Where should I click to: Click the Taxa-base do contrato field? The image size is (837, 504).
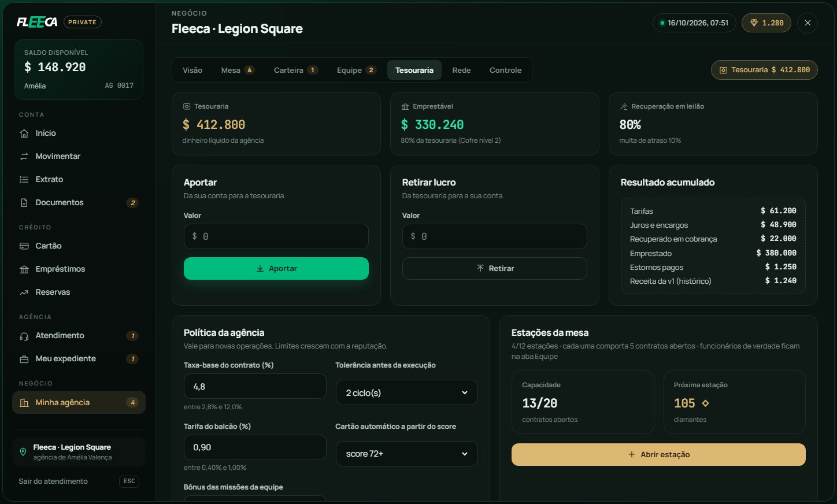(255, 386)
